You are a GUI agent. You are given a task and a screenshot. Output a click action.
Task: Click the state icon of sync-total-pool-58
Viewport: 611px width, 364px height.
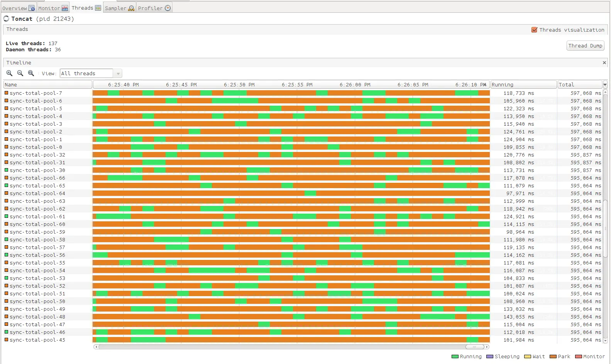(6, 239)
